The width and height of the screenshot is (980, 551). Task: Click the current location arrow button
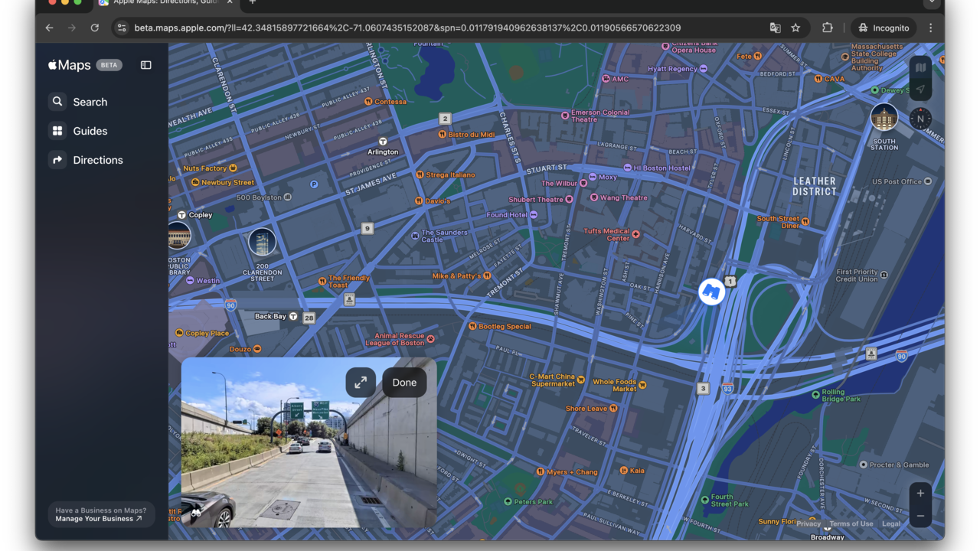point(920,90)
